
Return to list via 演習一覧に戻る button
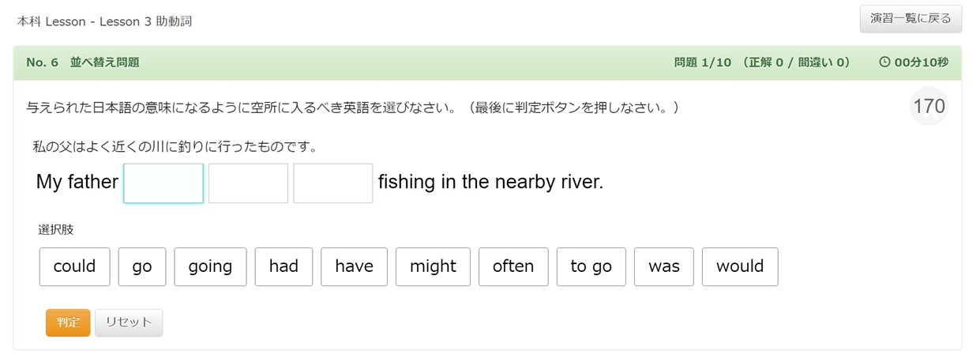911,19
